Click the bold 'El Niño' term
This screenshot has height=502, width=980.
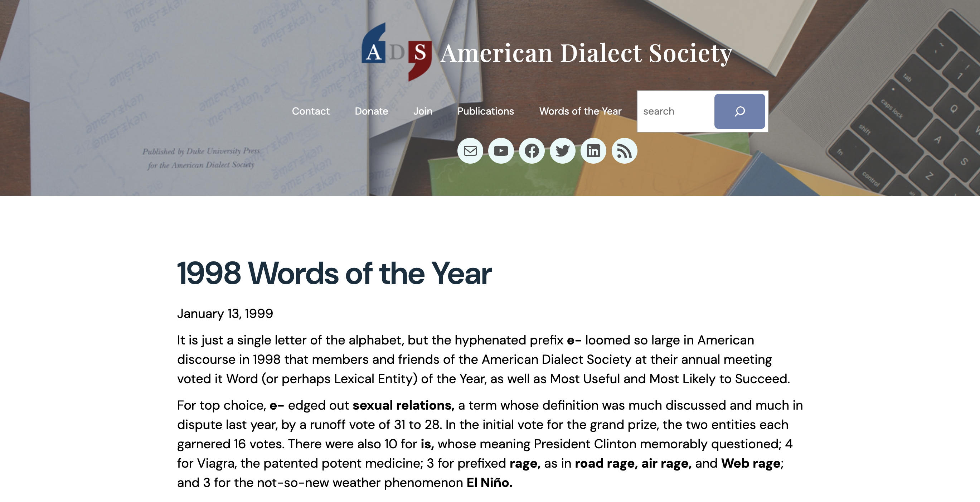(x=489, y=483)
